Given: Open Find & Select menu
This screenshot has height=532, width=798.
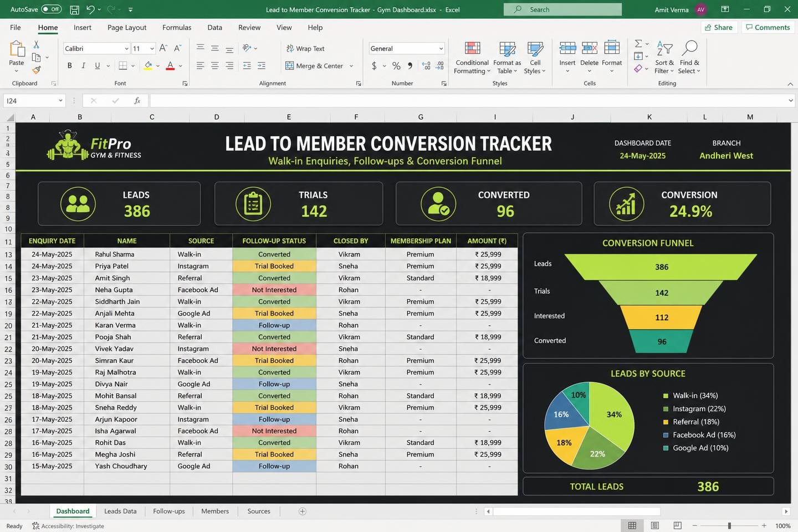Looking at the screenshot, I should (689, 58).
